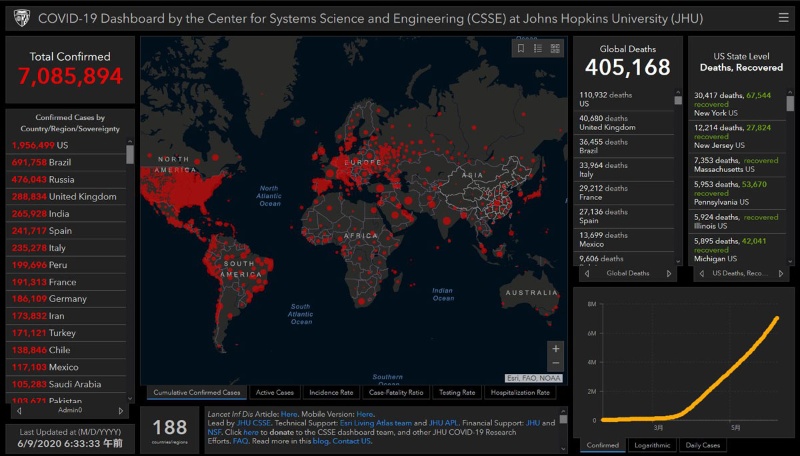Zoom out on the map with minus button
This screenshot has width=800, height=456.
[556, 364]
